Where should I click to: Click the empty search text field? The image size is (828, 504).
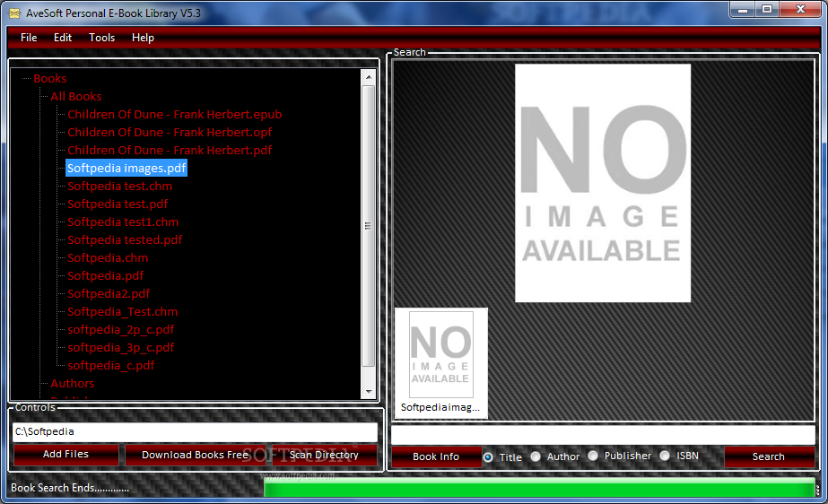(x=603, y=435)
